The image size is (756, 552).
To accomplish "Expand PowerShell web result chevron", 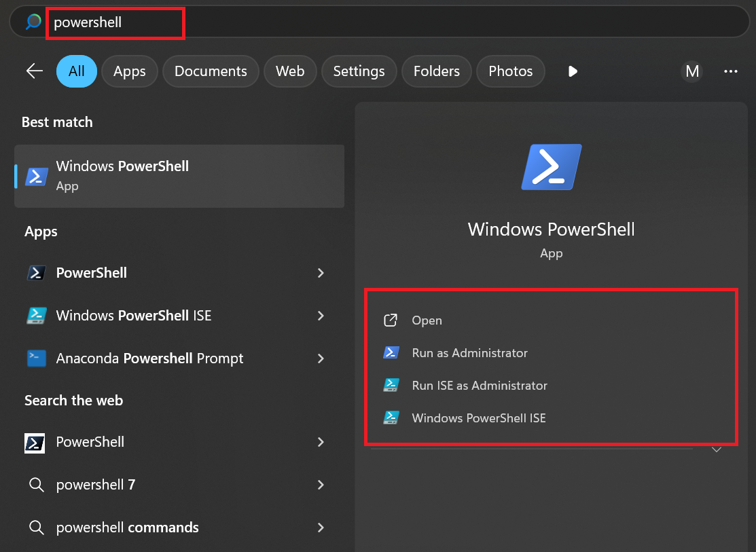I will [x=321, y=442].
